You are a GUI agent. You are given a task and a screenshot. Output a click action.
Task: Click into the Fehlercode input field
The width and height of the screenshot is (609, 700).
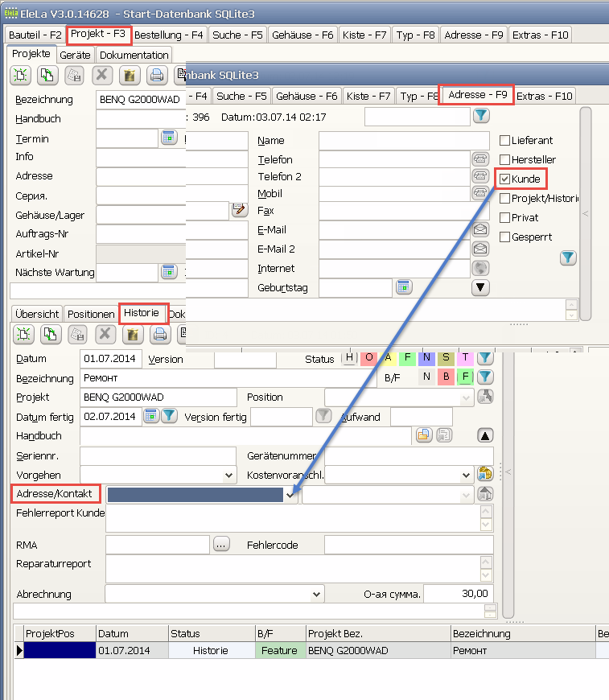(409, 545)
